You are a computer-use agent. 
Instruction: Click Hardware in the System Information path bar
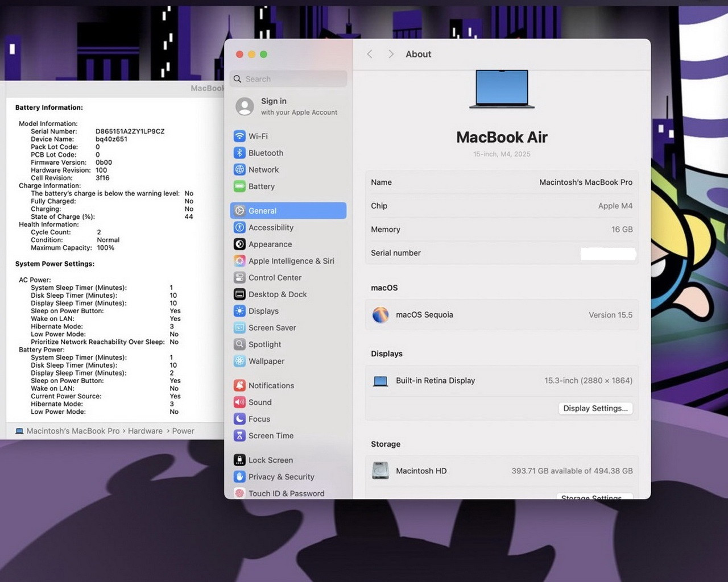(x=145, y=431)
